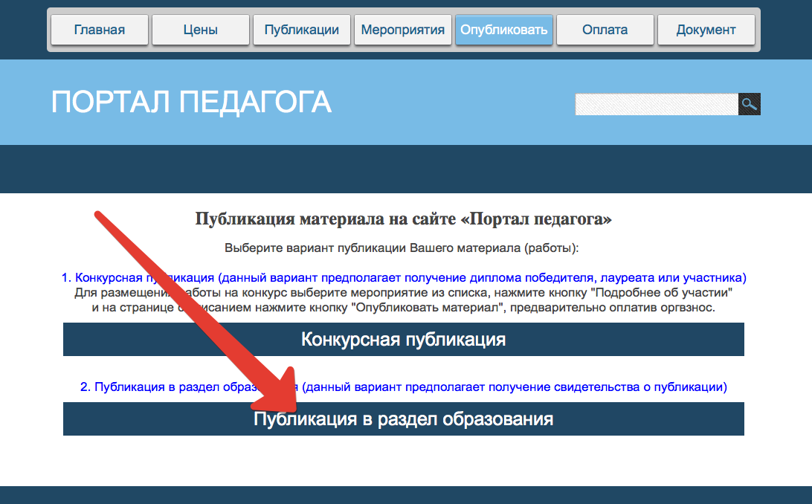Click the heading Публикация материала на сайте
This screenshot has width=812, height=504.
(x=403, y=219)
